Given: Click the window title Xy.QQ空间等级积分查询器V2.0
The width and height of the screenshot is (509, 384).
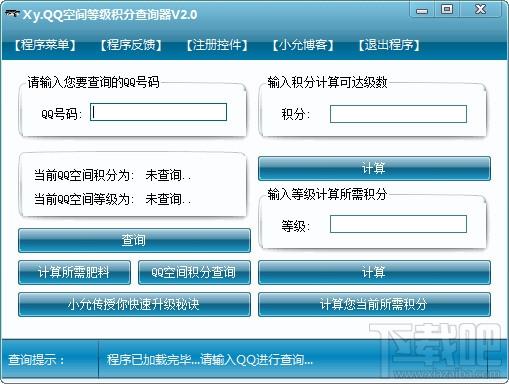Looking at the screenshot, I should point(110,15).
